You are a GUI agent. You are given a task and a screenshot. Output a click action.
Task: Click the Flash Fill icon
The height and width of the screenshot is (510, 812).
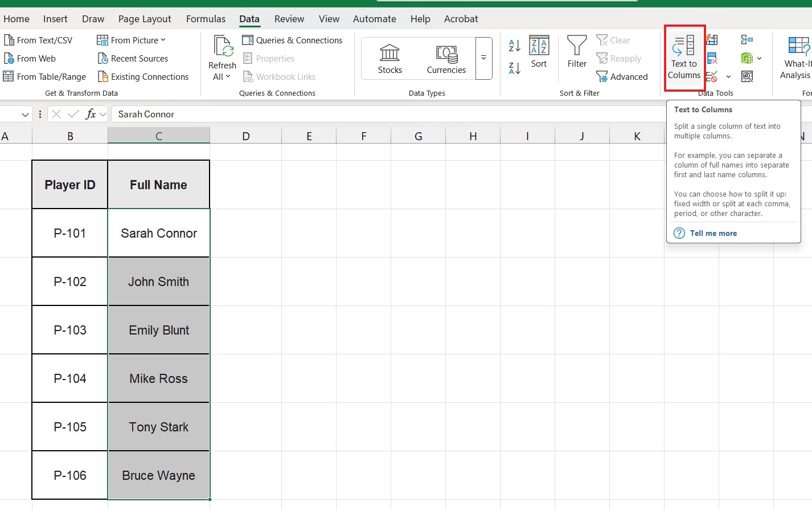point(712,40)
